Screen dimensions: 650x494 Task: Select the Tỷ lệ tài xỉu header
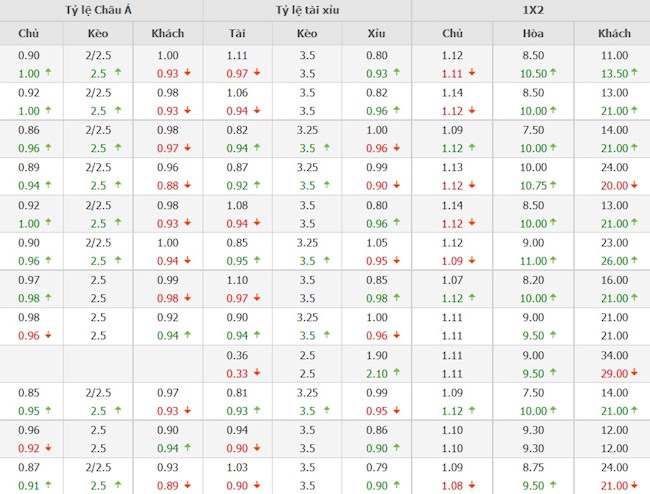(x=307, y=11)
